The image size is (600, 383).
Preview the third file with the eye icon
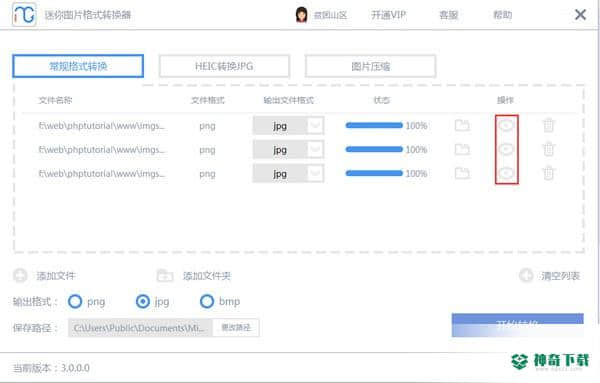click(506, 173)
